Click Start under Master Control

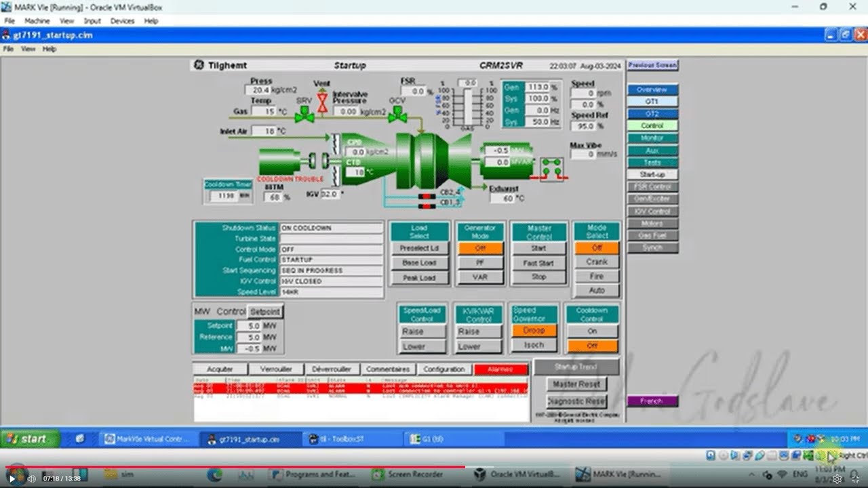point(538,248)
